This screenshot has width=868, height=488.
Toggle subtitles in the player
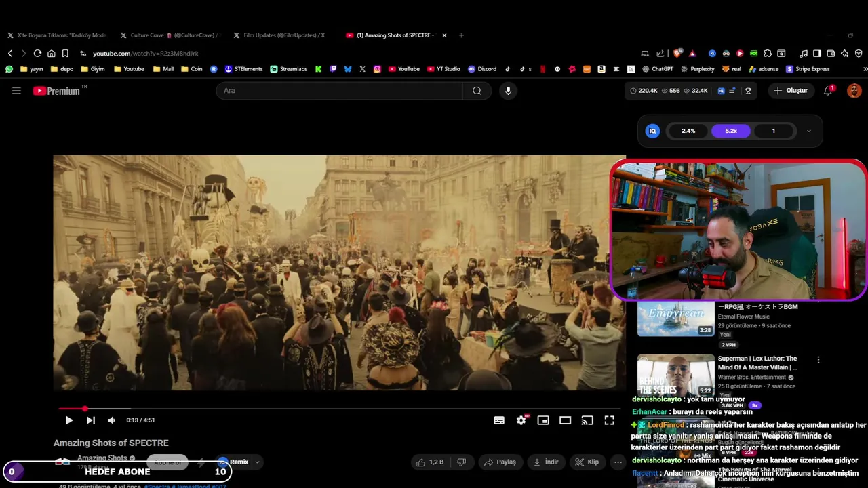499,420
